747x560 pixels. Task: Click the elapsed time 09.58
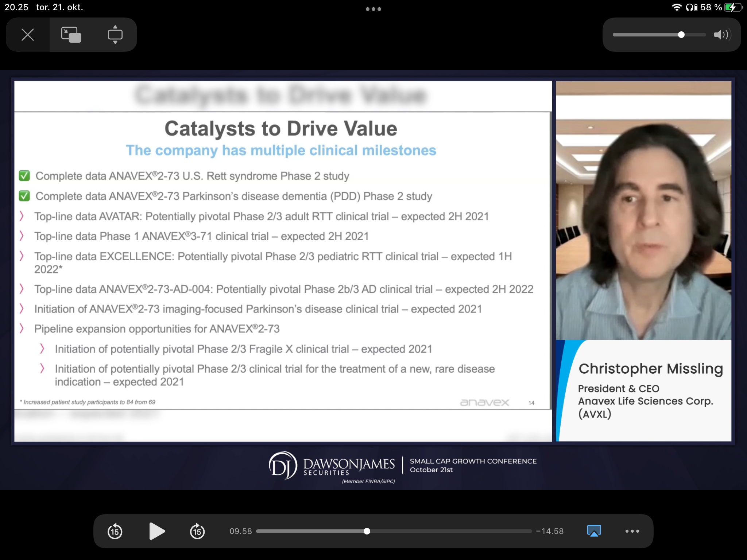point(241,531)
